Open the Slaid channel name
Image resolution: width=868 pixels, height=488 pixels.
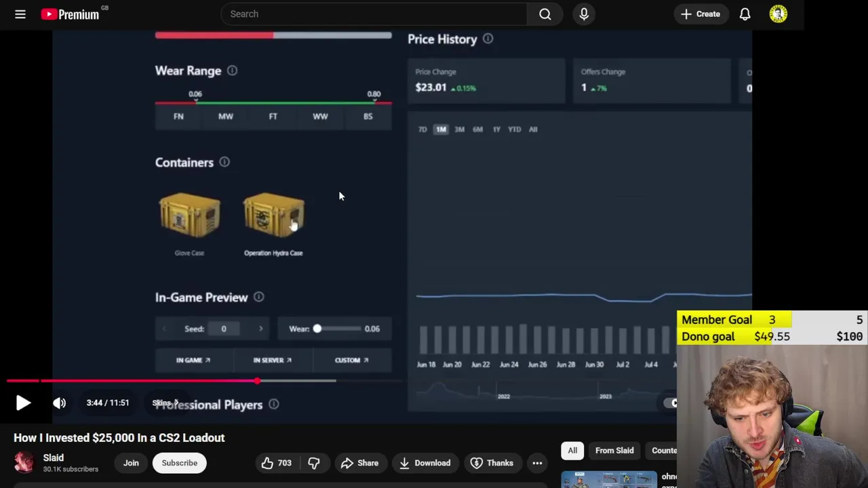54,457
